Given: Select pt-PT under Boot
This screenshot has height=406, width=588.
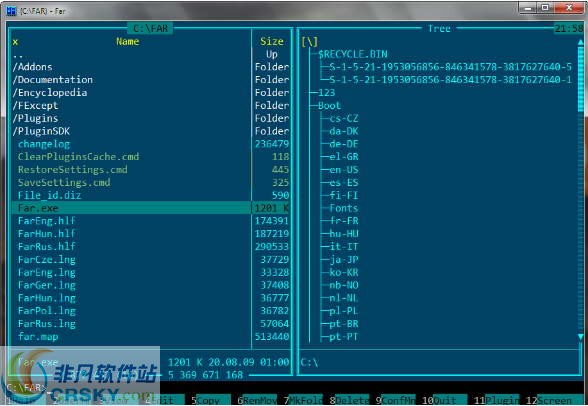Looking at the screenshot, I should (344, 336).
